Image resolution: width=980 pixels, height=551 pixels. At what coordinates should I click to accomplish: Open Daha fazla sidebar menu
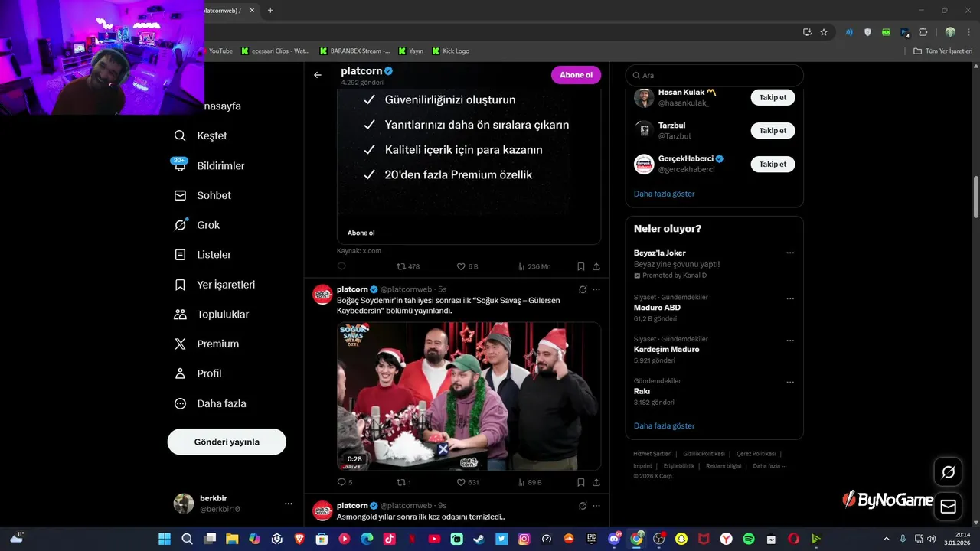click(210, 403)
